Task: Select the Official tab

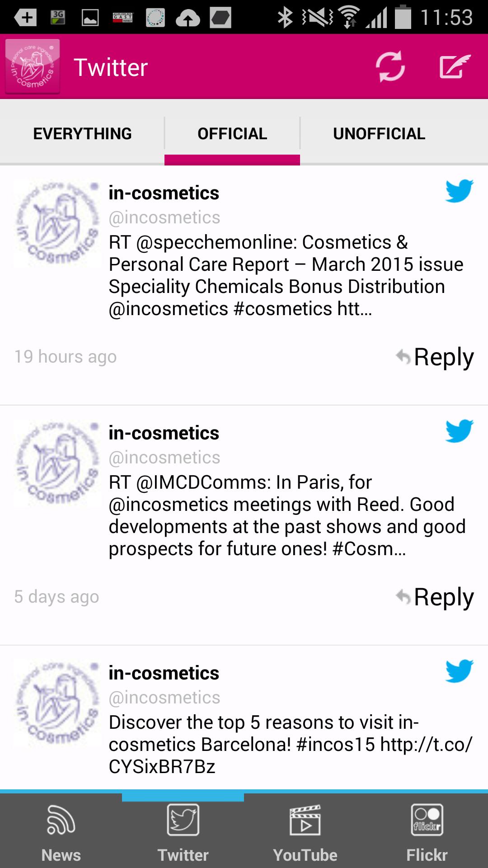Action: pyautogui.click(x=232, y=134)
